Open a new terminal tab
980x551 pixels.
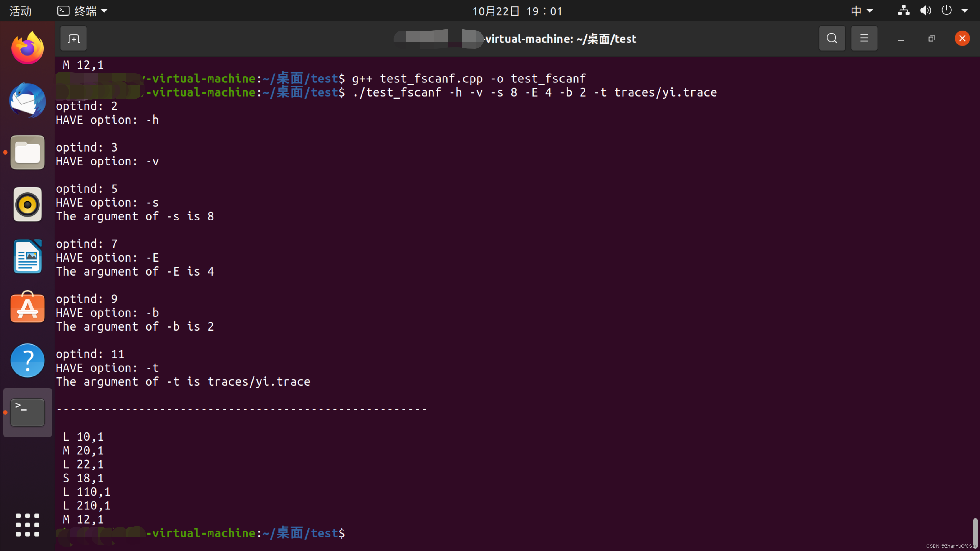(73, 38)
